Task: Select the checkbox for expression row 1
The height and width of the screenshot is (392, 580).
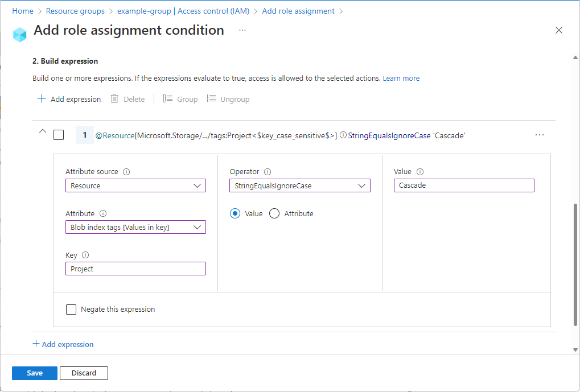Action: 59,135
